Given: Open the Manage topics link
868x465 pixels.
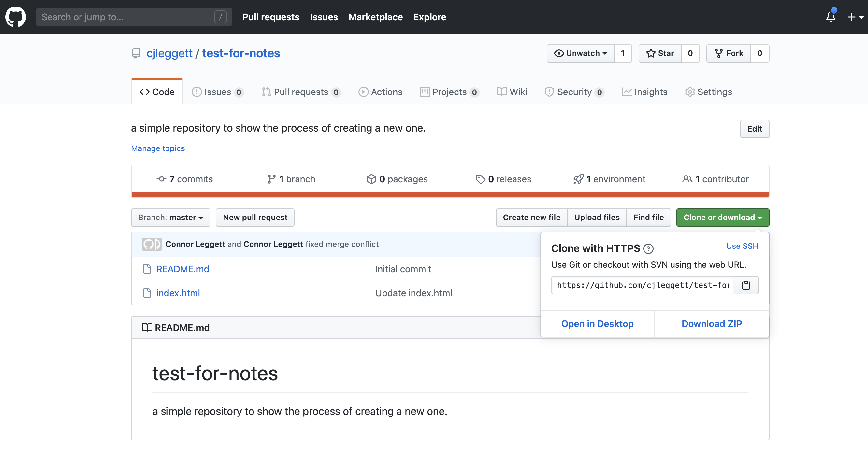Looking at the screenshot, I should [x=158, y=148].
